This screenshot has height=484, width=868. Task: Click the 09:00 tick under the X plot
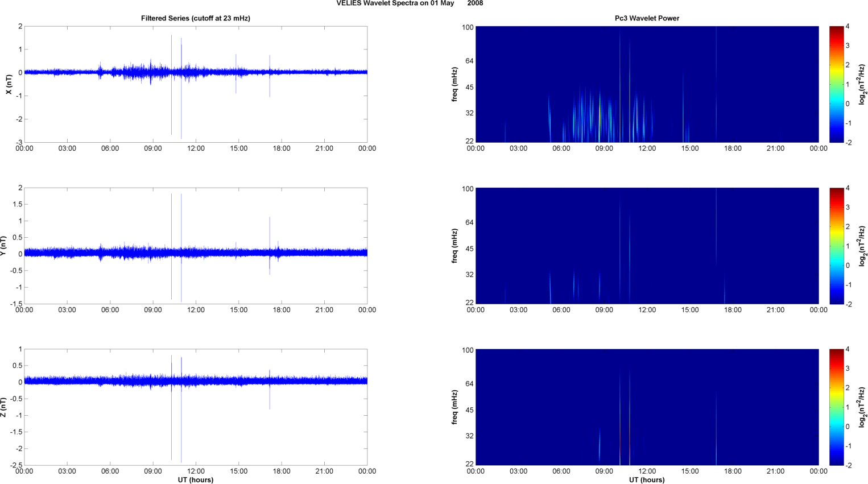153,148
